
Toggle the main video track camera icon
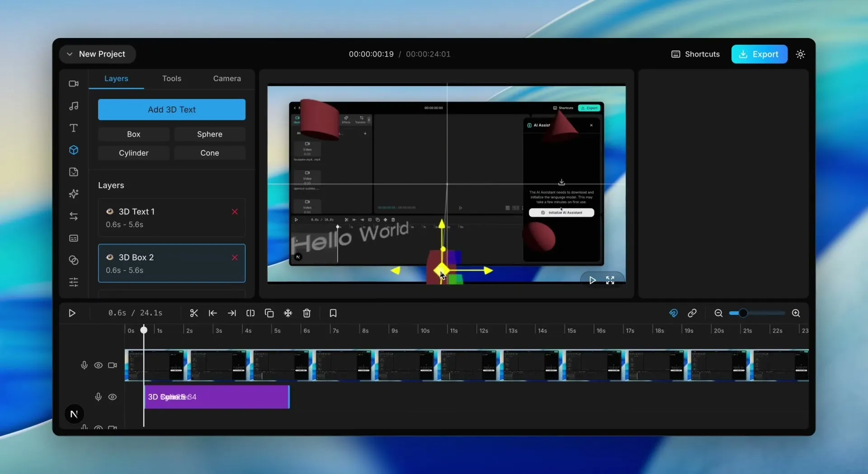(x=113, y=365)
